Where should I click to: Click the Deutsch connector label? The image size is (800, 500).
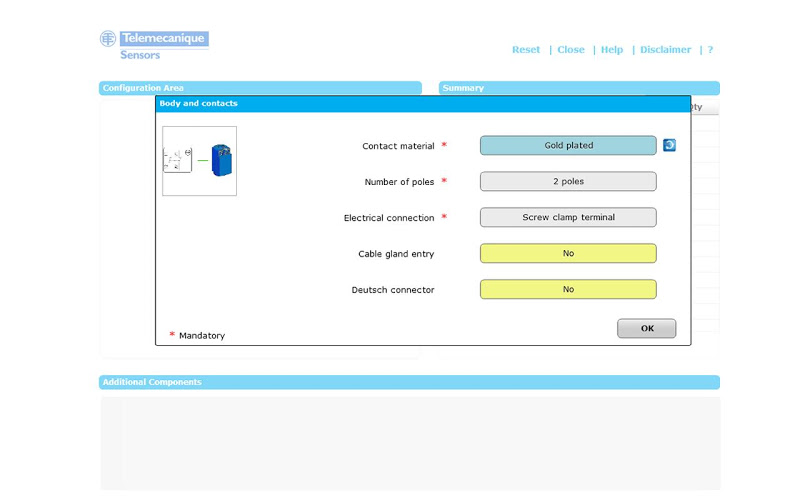393,290
